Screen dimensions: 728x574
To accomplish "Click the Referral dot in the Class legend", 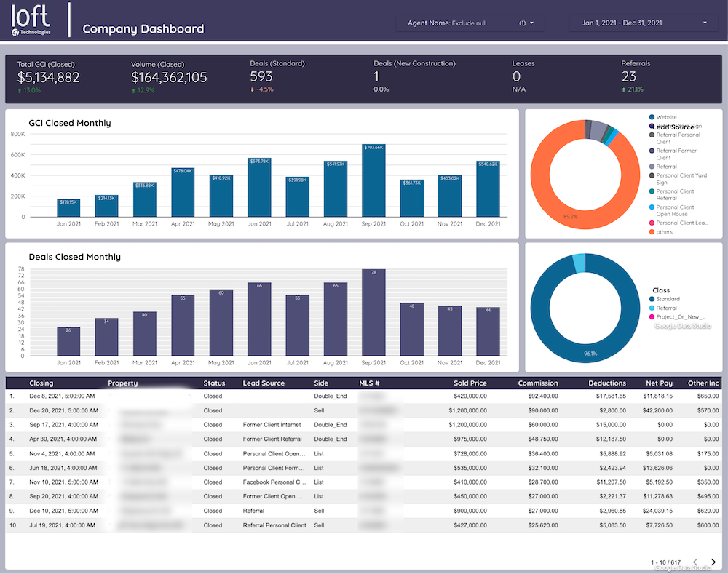I will (652, 308).
